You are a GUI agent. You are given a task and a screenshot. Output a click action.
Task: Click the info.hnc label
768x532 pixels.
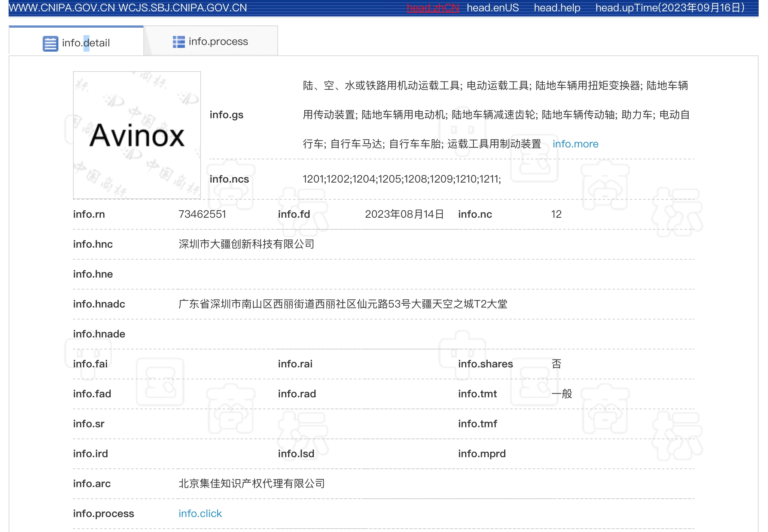(93, 244)
